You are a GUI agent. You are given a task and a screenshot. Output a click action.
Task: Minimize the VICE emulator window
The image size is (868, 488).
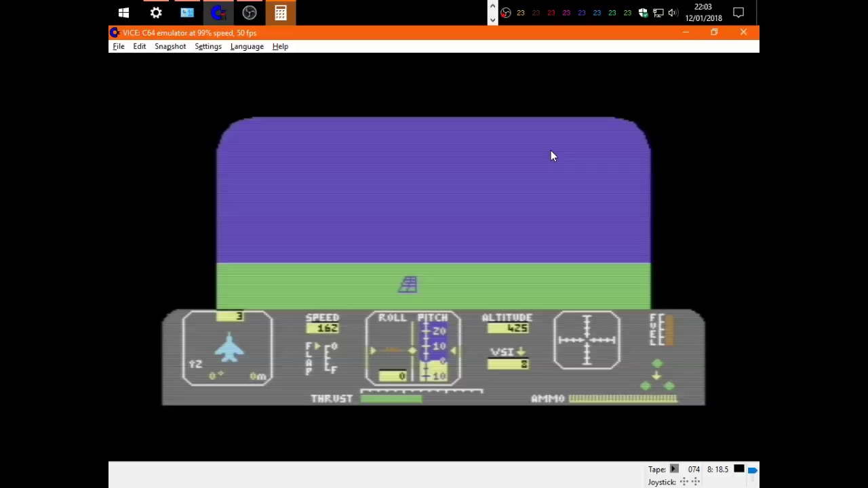click(x=686, y=33)
